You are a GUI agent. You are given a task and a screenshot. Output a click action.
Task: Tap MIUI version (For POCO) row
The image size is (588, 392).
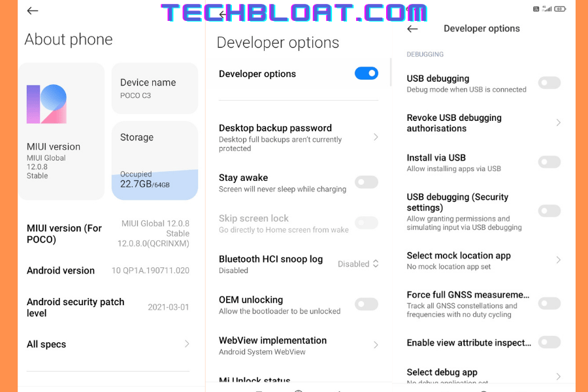(x=108, y=233)
